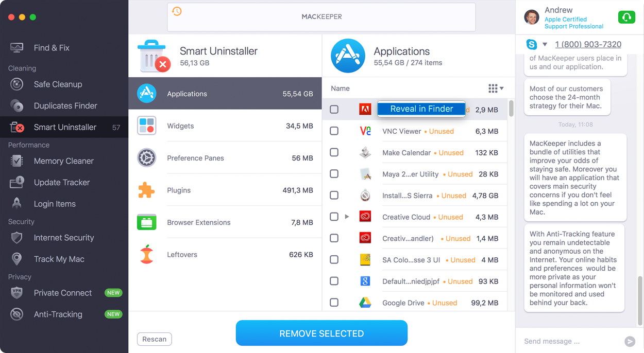Click the Find & Fix monitor icon
The width and height of the screenshot is (644, 353).
pyautogui.click(x=16, y=48)
